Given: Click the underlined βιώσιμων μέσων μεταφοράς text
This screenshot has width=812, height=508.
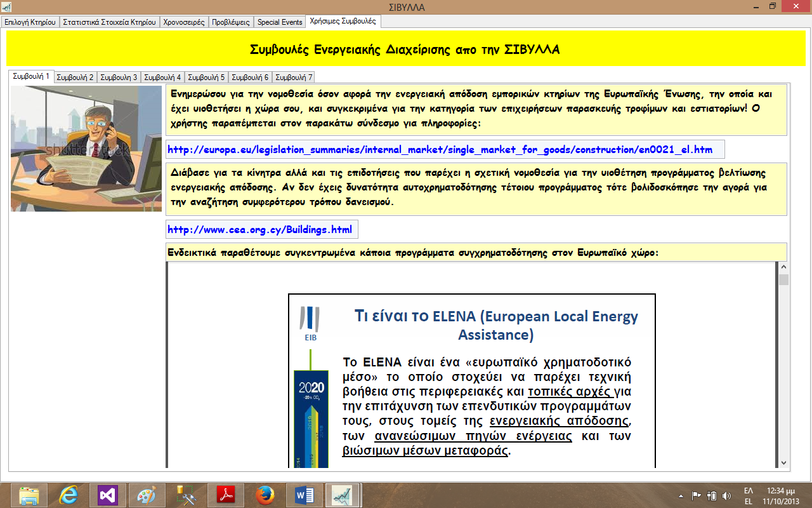Looking at the screenshot, I should click(426, 451).
